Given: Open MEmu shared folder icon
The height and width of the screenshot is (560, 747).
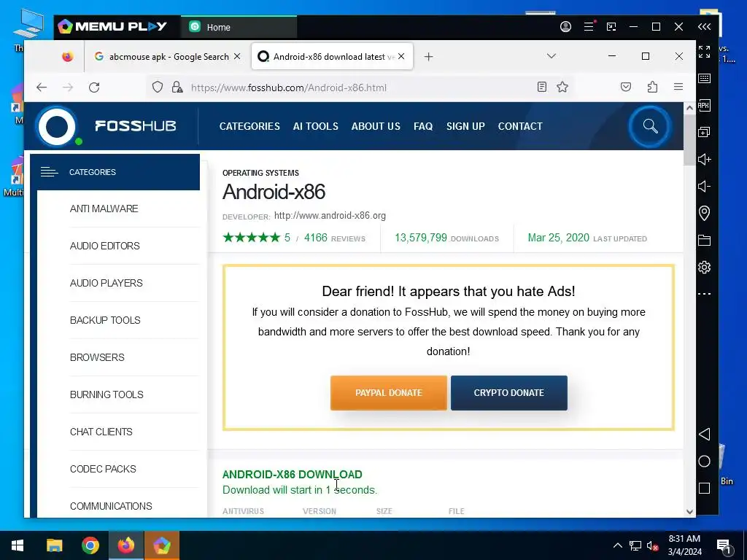Looking at the screenshot, I should (x=704, y=240).
